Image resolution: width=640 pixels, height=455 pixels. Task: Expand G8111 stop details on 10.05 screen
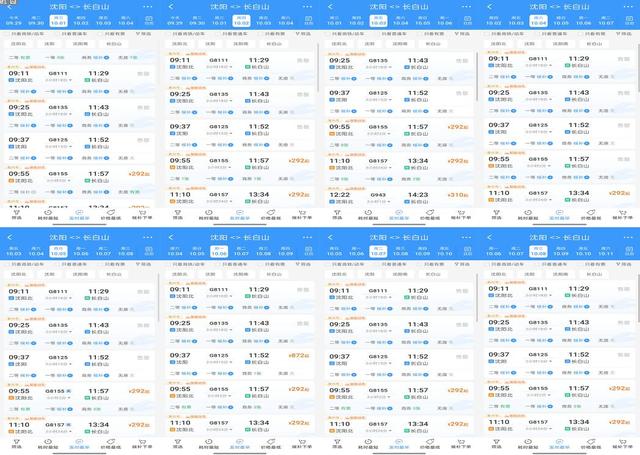(x=58, y=298)
